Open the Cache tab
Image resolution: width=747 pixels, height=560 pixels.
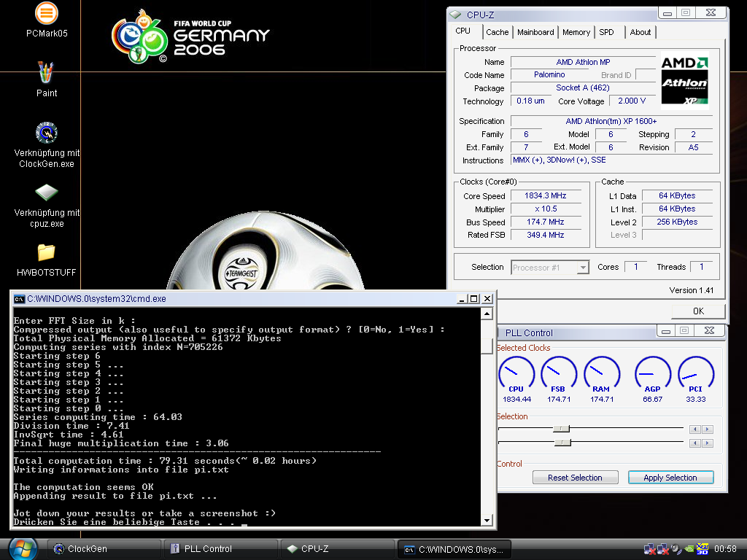tap(497, 32)
